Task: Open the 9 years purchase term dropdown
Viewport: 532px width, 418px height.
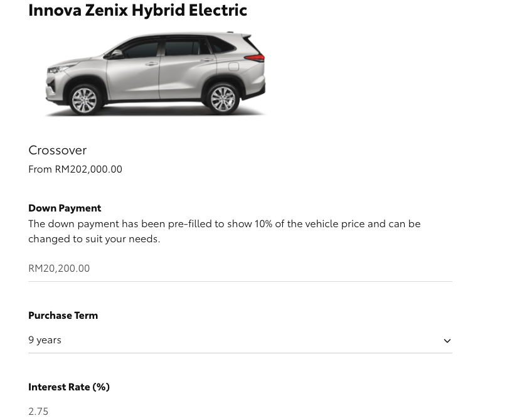Action: tap(240, 340)
